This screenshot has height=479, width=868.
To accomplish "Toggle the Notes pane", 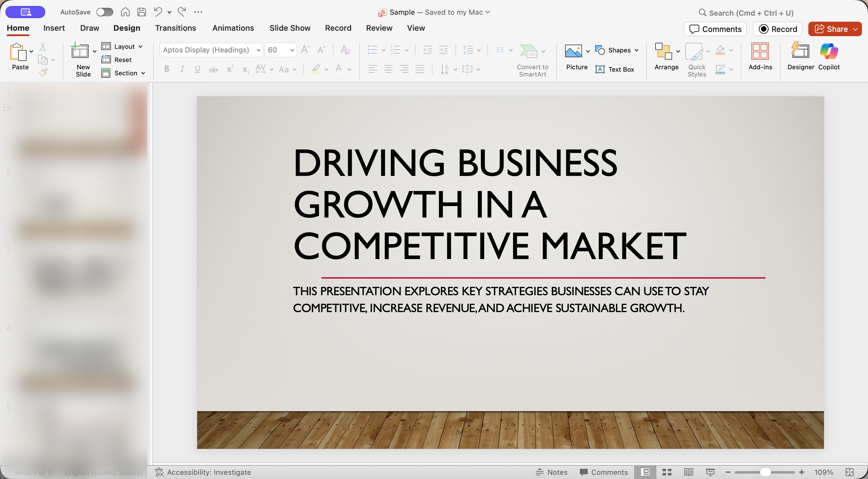I will click(552, 472).
